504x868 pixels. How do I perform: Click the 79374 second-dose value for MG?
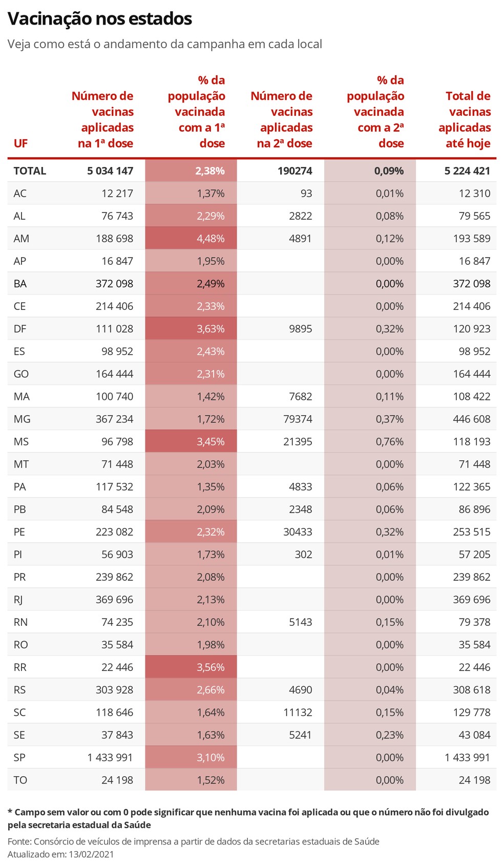point(298,419)
